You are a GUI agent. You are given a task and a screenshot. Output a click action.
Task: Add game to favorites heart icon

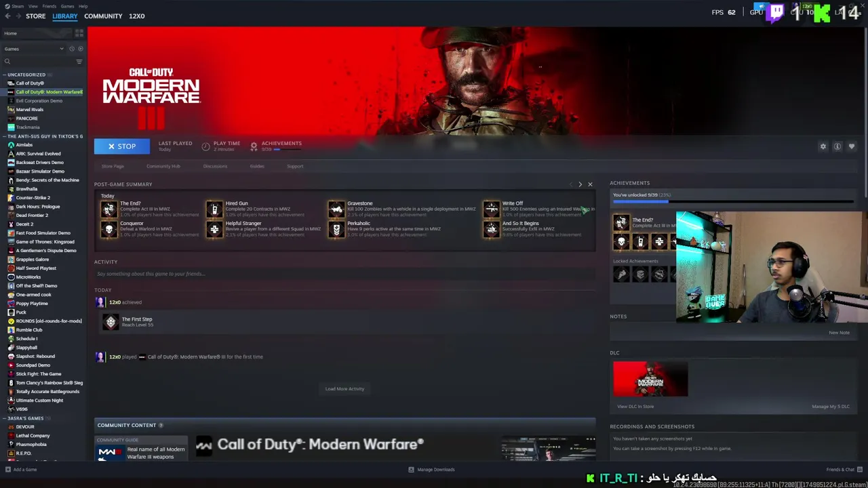[852, 146]
